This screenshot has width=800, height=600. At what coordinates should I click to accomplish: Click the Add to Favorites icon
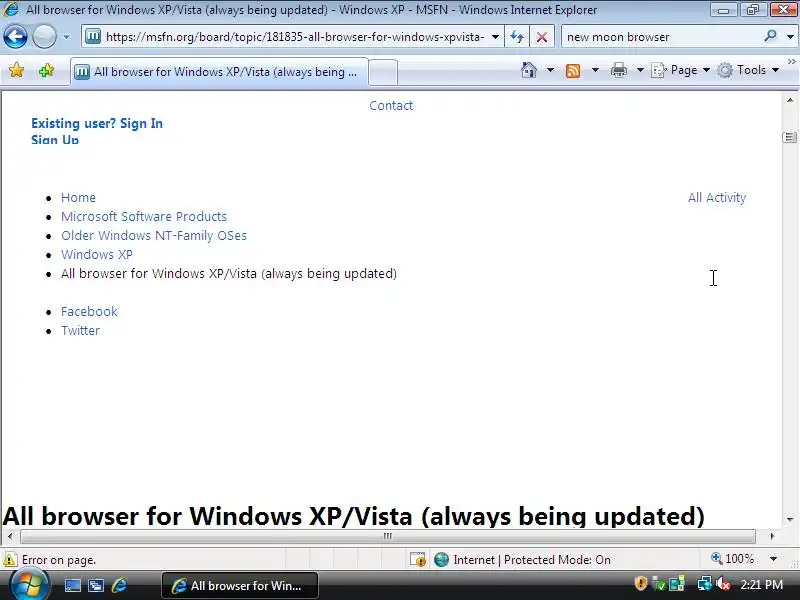[x=46, y=70]
